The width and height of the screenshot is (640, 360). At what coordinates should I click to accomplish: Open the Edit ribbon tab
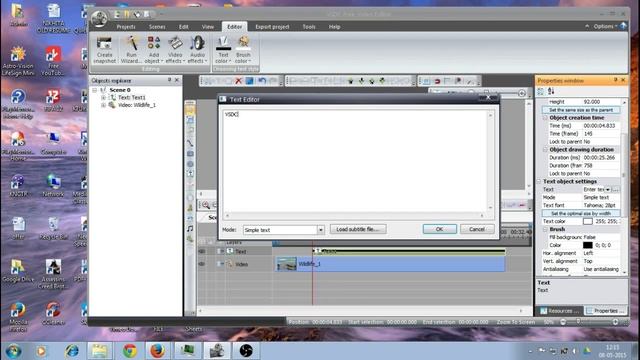tap(184, 27)
